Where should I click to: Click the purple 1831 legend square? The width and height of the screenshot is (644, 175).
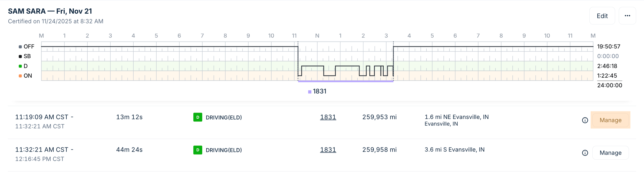(309, 92)
